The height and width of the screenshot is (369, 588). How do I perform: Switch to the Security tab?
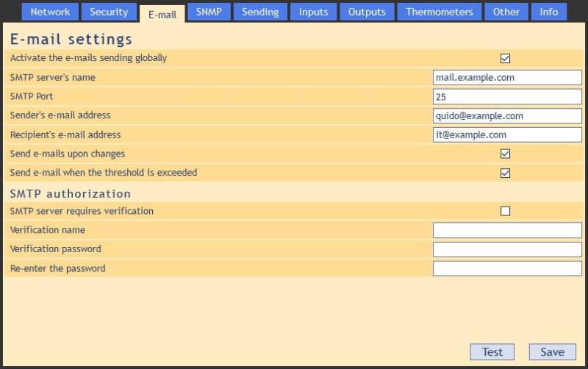(109, 12)
